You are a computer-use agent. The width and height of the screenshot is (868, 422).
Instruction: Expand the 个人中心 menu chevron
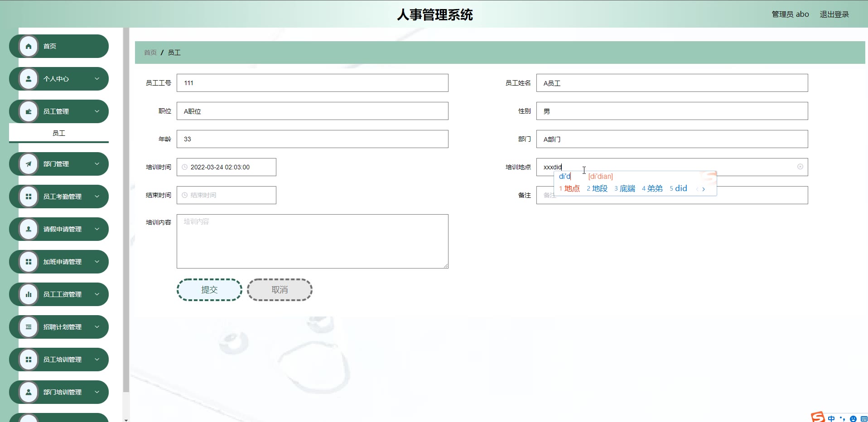click(x=97, y=79)
